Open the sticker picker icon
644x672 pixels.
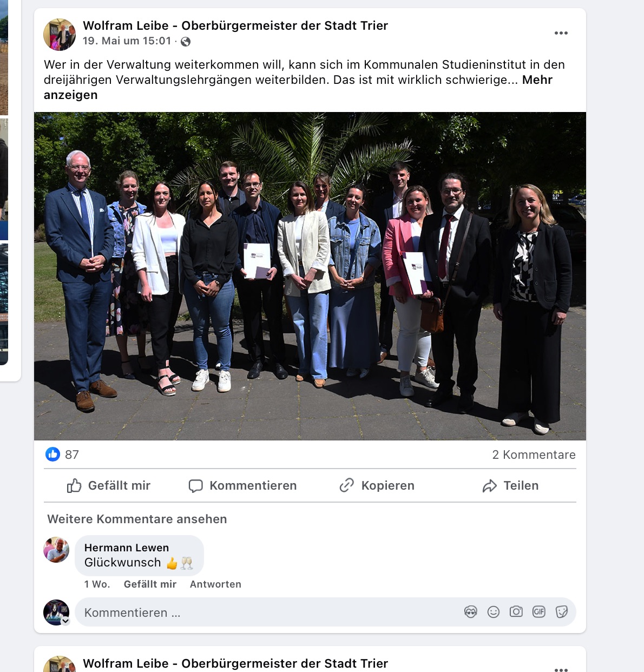562,612
